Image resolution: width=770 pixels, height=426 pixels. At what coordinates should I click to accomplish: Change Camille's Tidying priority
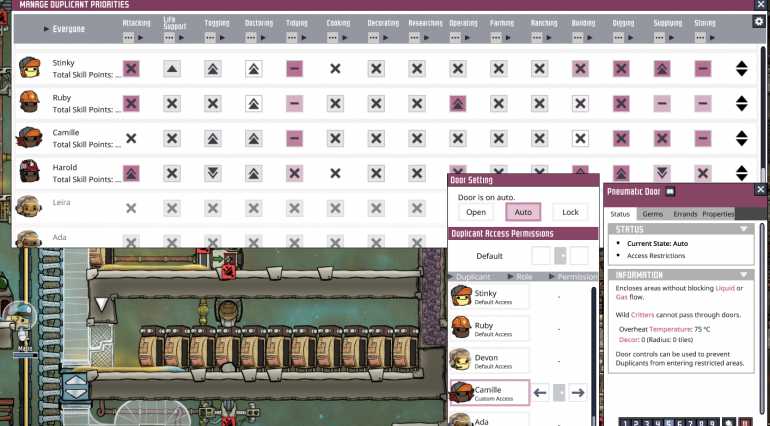[x=294, y=139]
